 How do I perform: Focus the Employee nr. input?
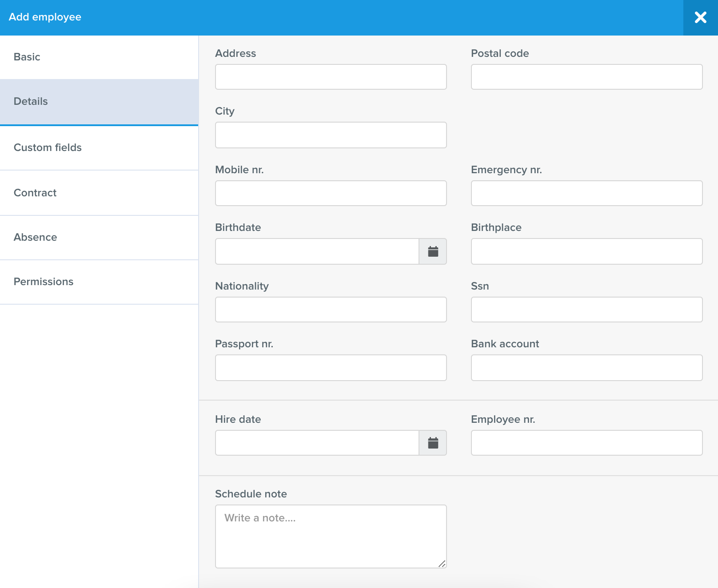[x=586, y=443]
